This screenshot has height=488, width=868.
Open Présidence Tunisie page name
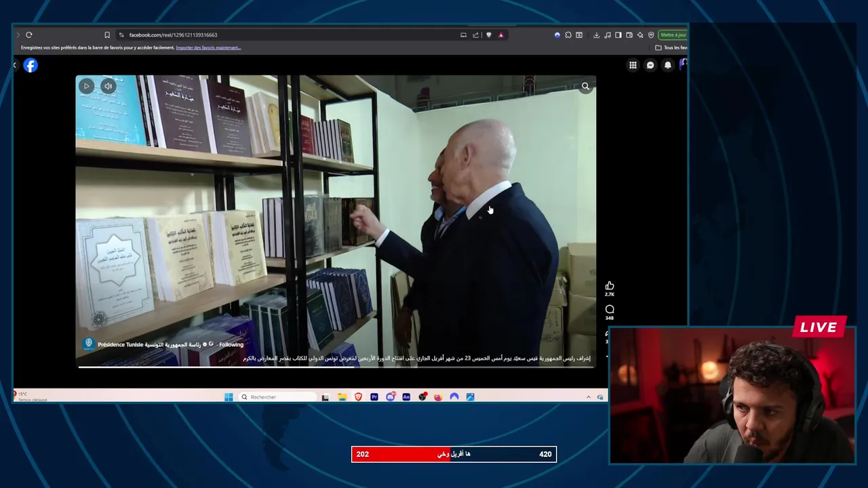pyautogui.click(x=149, y=344)
